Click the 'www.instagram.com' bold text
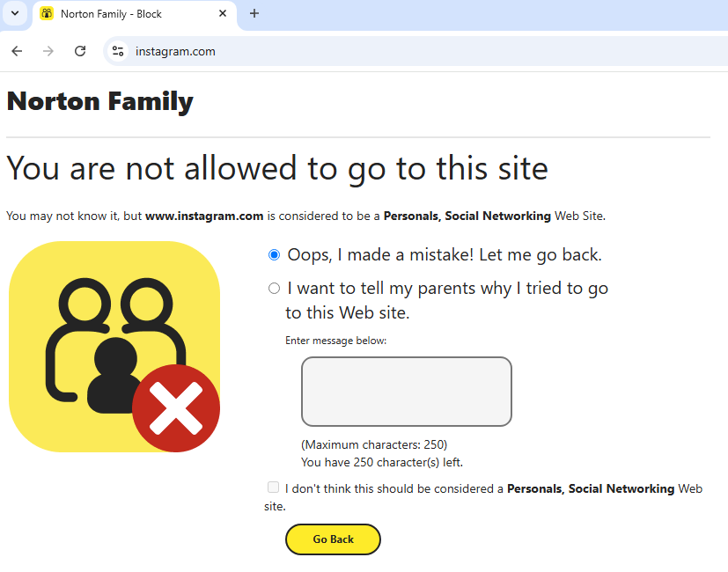728x572 pixels. click(x=204, y=216)
